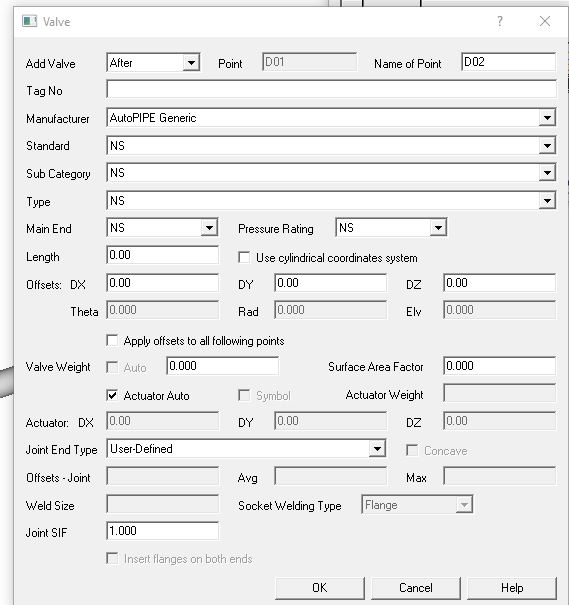Check Apply offsets to all following points
The width and height of the screenshot is (569, 605).
(112, 341)
